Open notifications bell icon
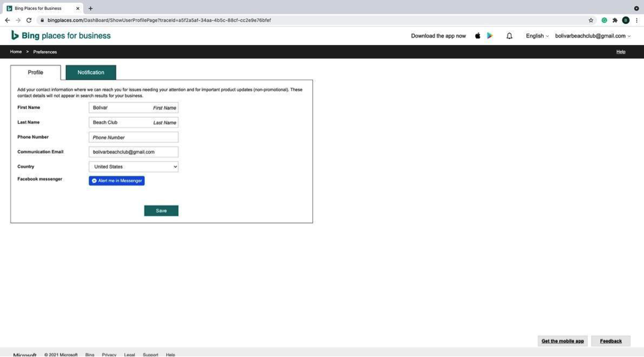Image resolution: width=644 pixels, height=357 pixels. point(509,36)
